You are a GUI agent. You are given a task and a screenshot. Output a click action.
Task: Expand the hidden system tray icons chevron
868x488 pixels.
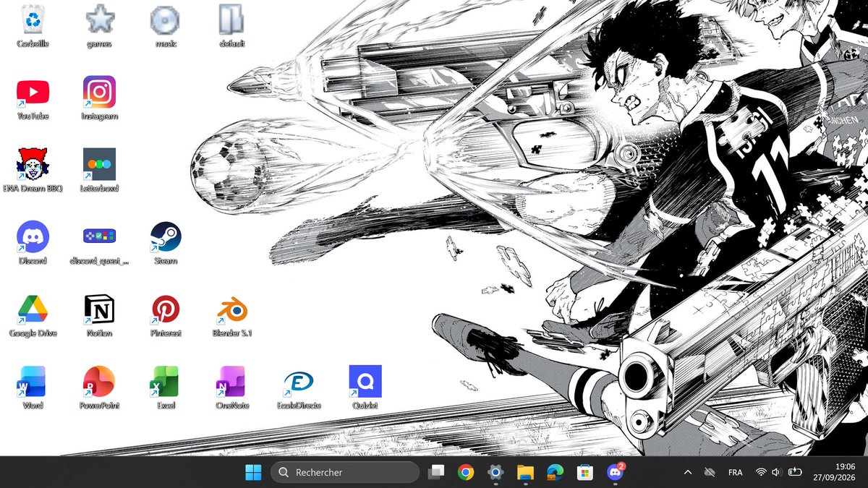(687, 472)
